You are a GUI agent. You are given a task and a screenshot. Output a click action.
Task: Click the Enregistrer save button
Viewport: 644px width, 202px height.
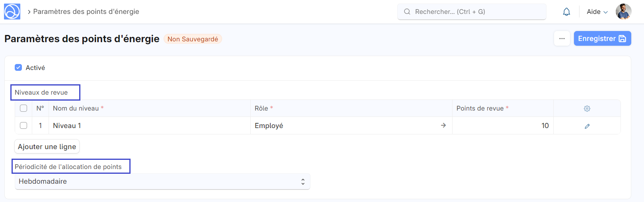[x=602, y=39]
